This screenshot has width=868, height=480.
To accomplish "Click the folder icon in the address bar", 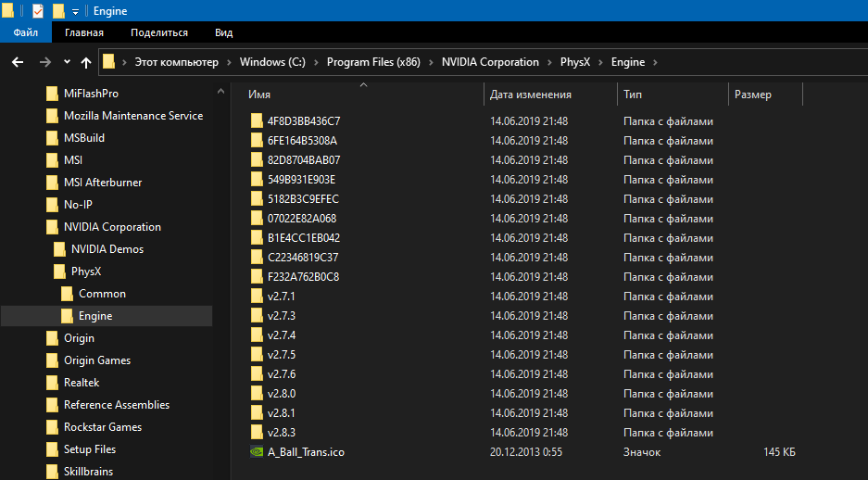I will pos(109,61).
